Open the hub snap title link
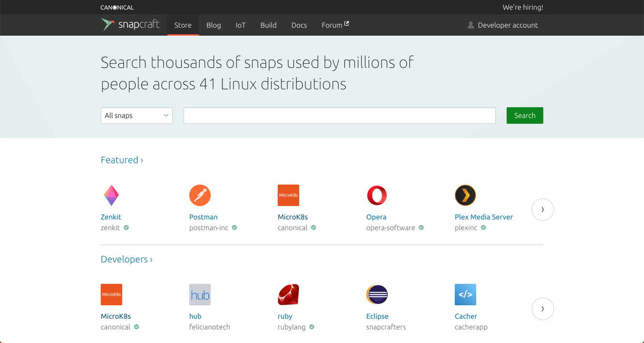This screenshot has height=343, width=644. (195, 316)
